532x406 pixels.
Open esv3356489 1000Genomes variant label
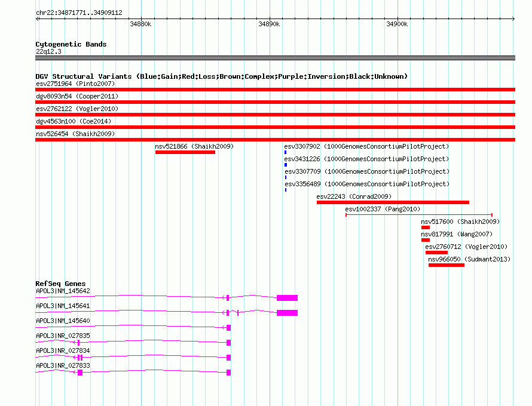coord(367,184)
